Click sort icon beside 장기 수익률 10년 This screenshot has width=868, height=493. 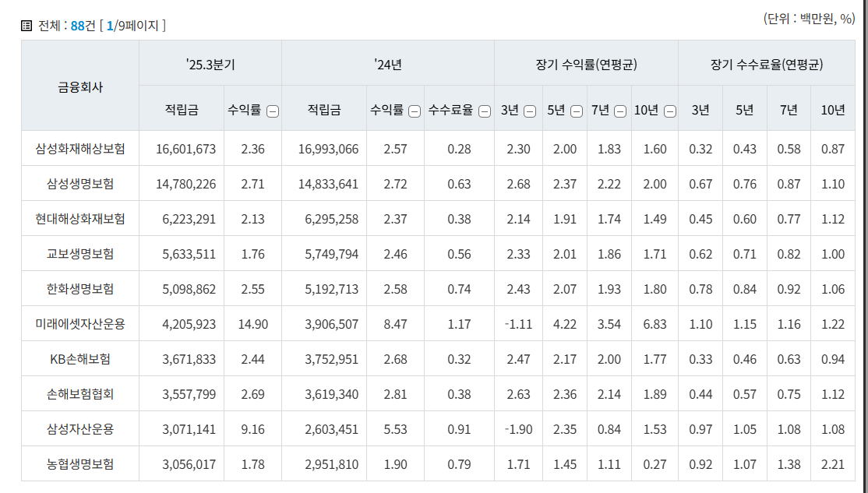pyautogui.click(x=670, y=111)
